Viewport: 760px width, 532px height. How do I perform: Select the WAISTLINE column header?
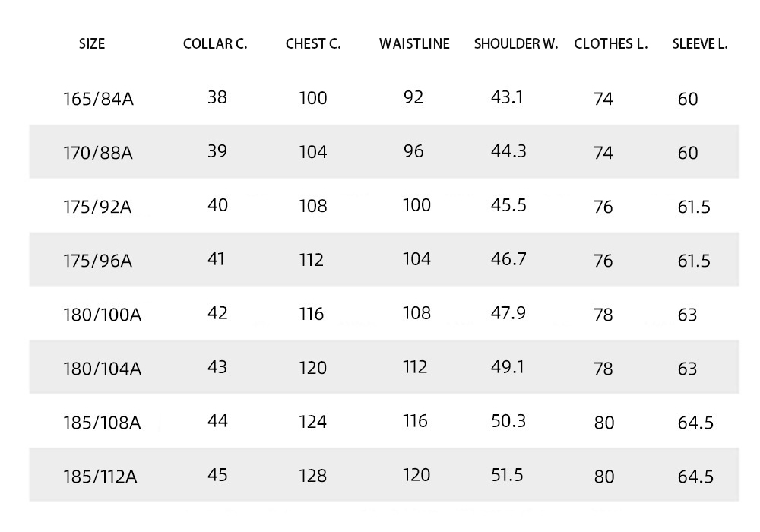click(414, 43)
